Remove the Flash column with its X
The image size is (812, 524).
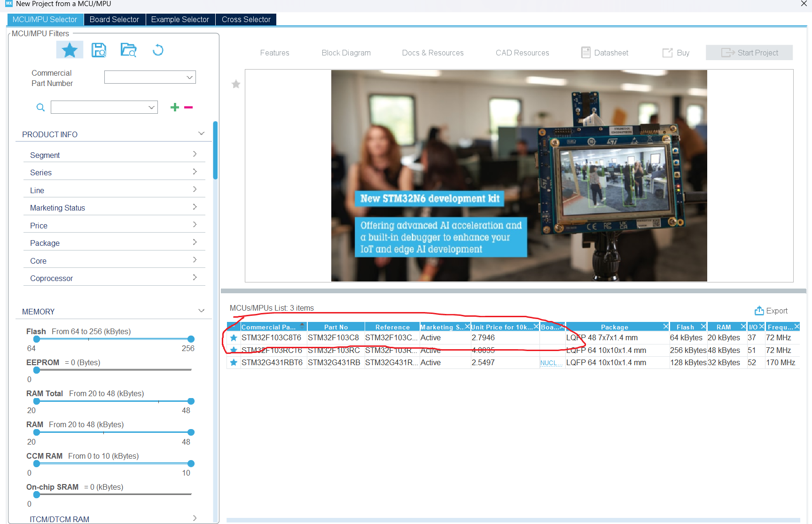[703, 326]
